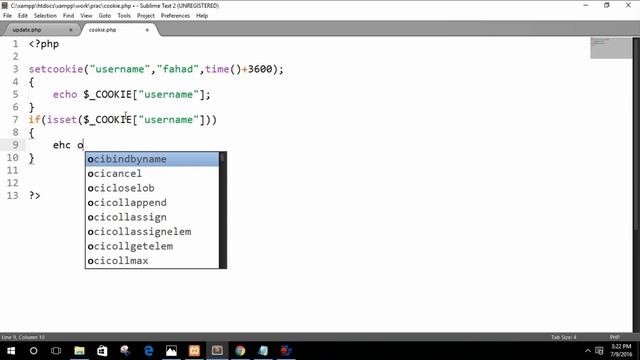Open the Project menu

point(146,16)
